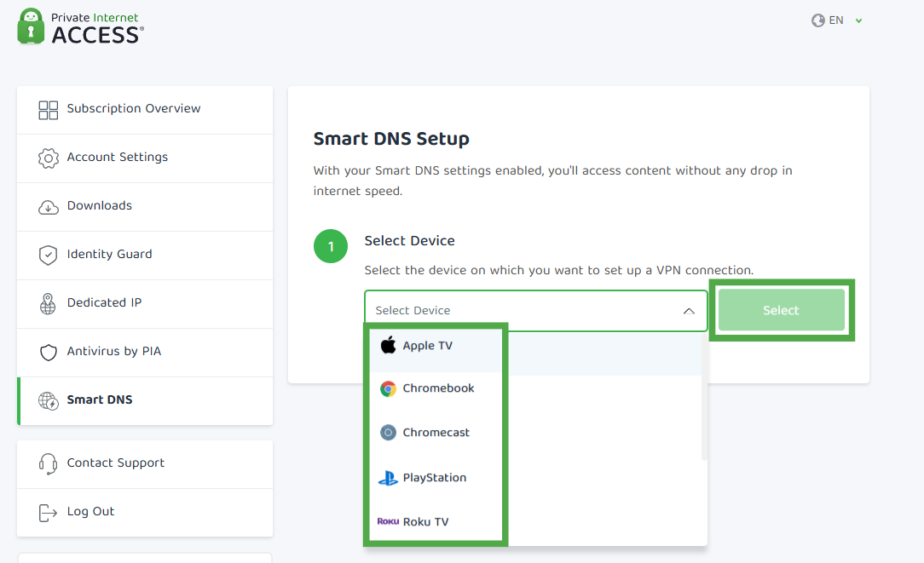Viewport: 924px width, 563px height.
Task: Click the language globe icon
Action: [818, 20]
